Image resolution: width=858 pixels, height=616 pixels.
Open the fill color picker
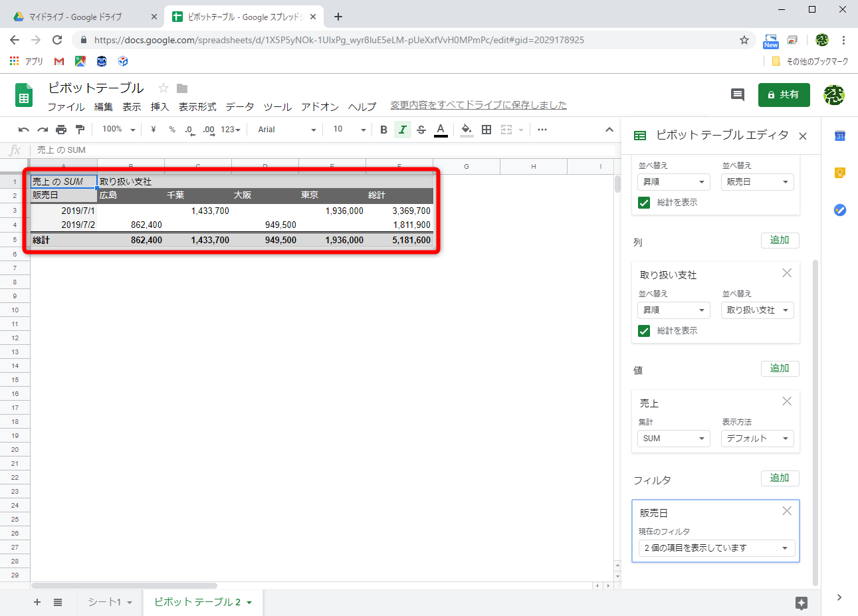pyautogui.click(x=466, y=130)
